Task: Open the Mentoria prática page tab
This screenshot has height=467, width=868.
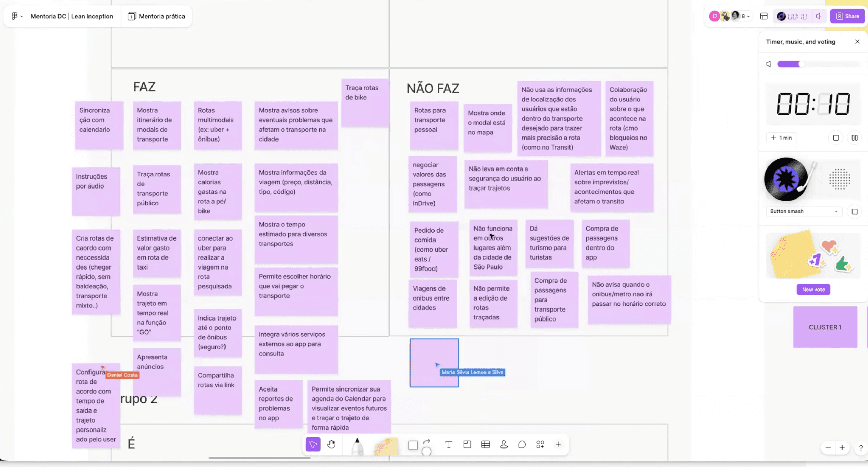Action: tap(157, 16)
